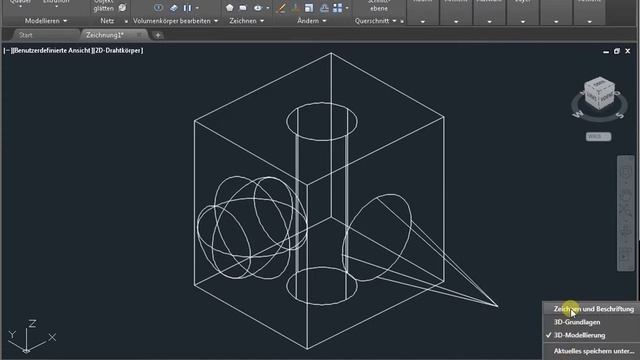
Task: Click the Netz panel title
Action: [x=107, y=21]
